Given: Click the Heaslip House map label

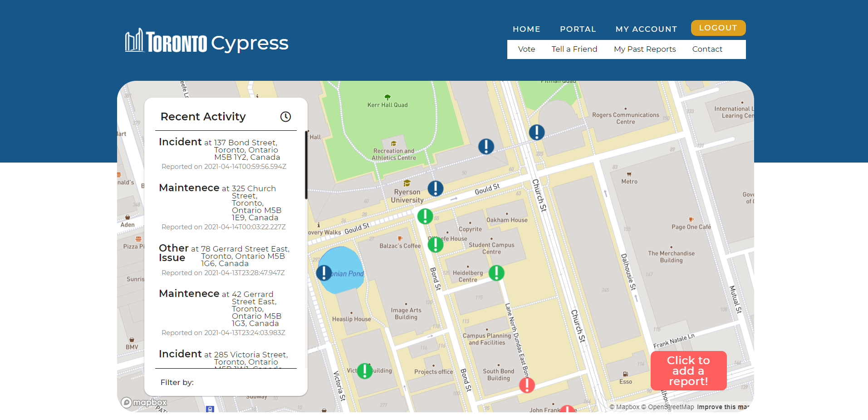Looking at the screenshot, I should click(x=352, y=319).
